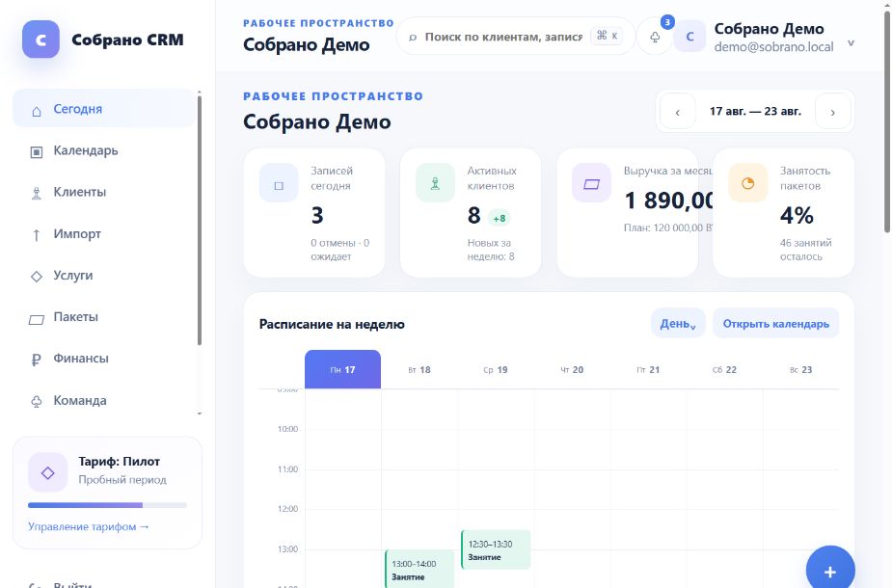Open the 13:00–14:00 Занятие event
The image size is (892, 588).
coord(419,570)
